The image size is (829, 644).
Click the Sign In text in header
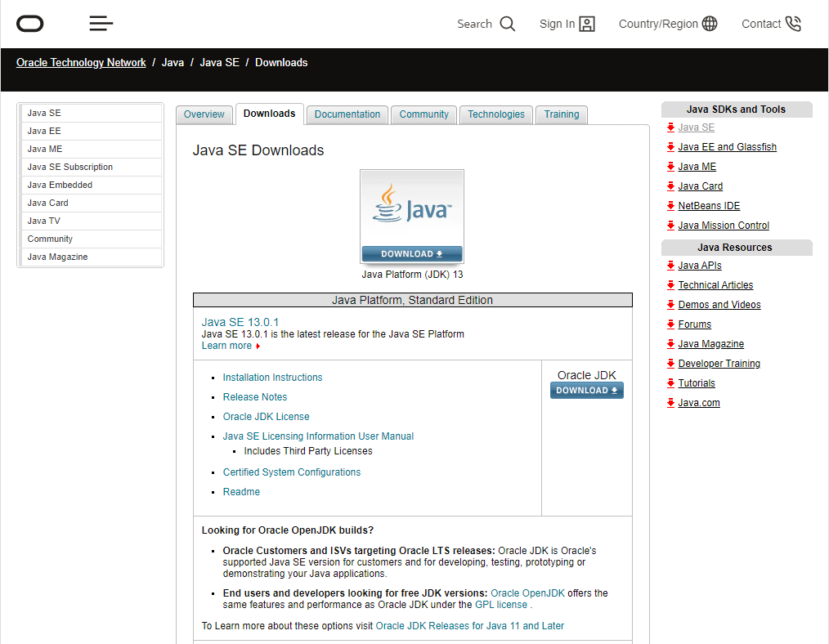557,24
